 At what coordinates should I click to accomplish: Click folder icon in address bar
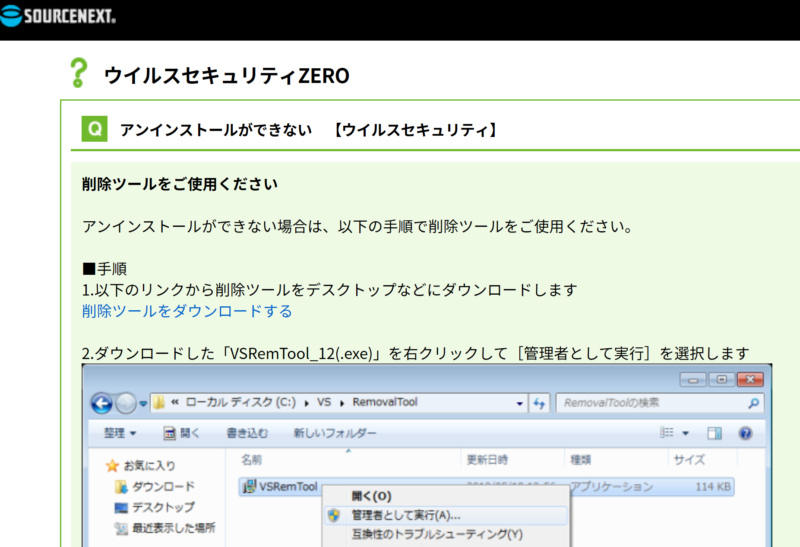pos(159,403)
